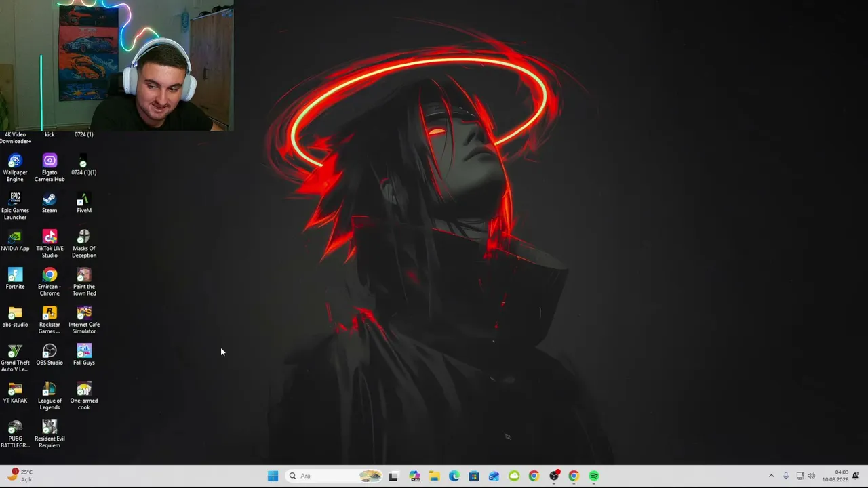Click the Chrome taskbar icon beside Spotify

(x=574, y=476)
